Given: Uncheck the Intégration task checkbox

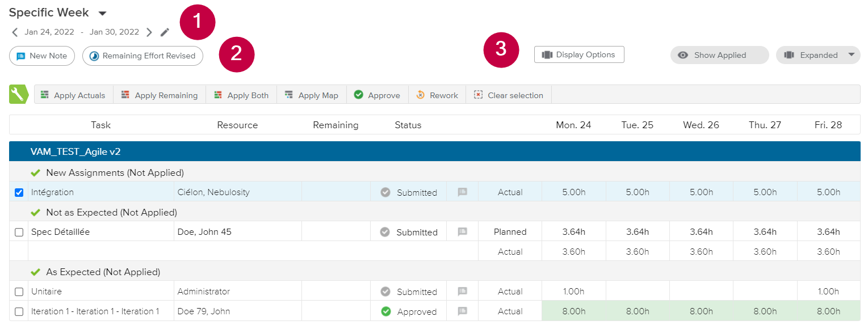Looking at the screenshot, I should coord(19,192).
